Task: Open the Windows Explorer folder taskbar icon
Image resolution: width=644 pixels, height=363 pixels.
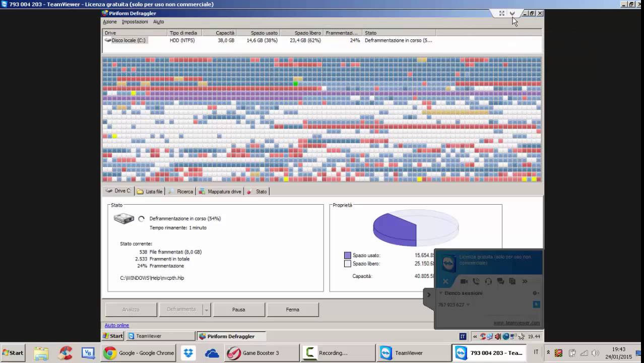Action: click(x=41, y=353)
